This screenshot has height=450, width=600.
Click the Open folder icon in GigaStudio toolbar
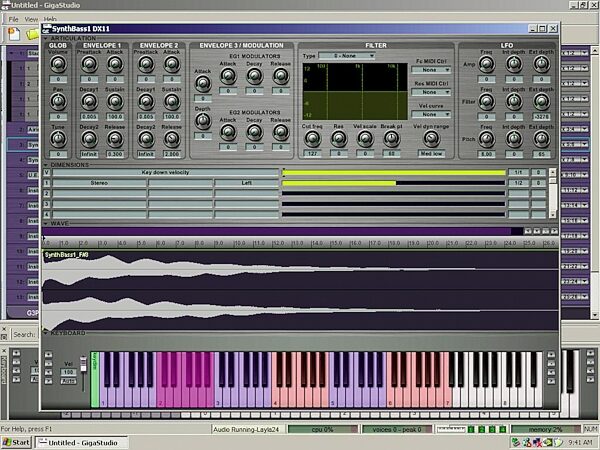[33, 34]
